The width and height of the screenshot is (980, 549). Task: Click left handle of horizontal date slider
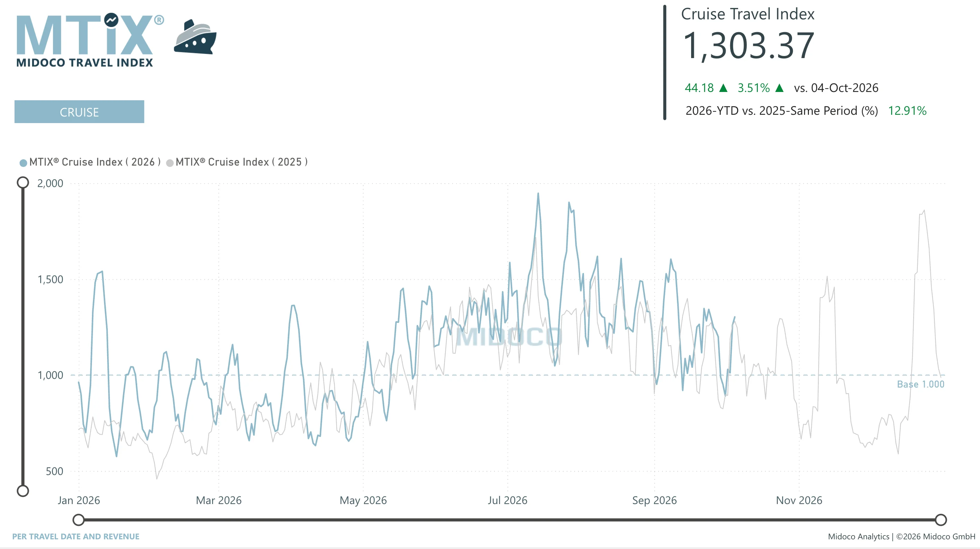78,520
